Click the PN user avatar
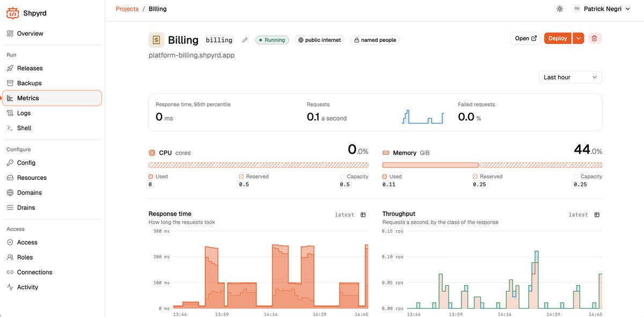This screenshot has height=317, width=644. pyautogui.click(x=577, y=9)
